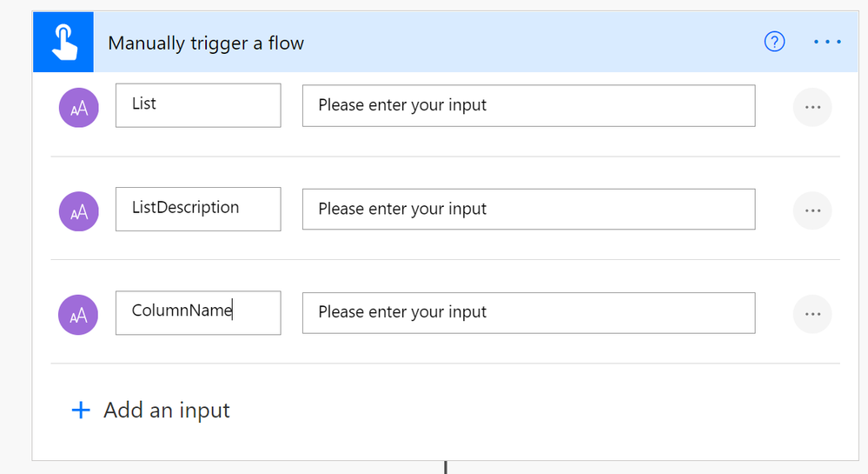Open the options menu for List input
868x474 pixels.
tap(812, 107)
